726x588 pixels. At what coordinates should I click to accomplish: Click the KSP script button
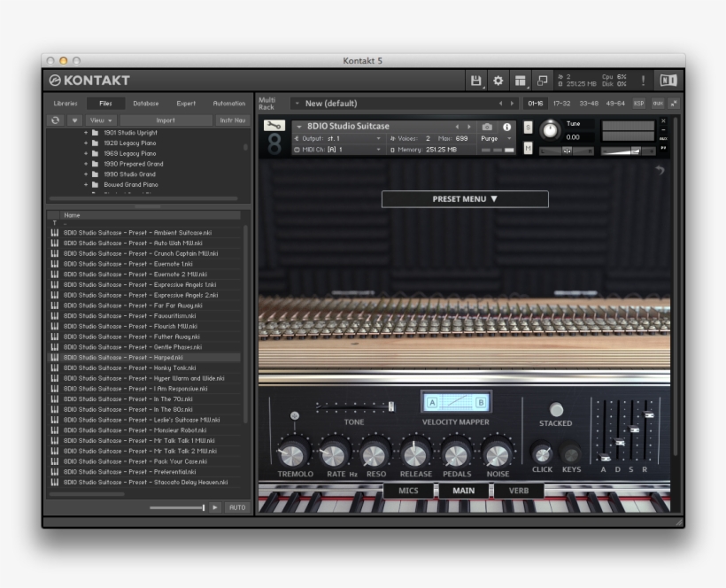(639, 104)
